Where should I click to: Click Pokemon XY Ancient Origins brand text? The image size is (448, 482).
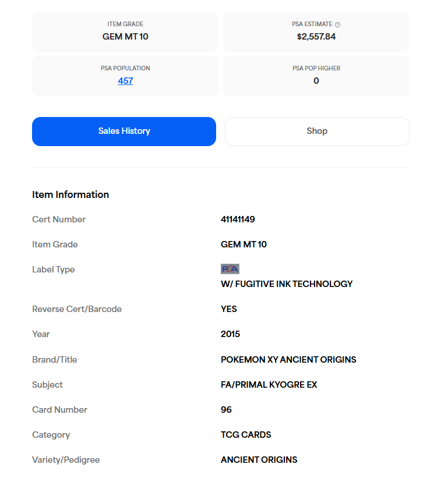pyautogui.click(x=288, y=360)
